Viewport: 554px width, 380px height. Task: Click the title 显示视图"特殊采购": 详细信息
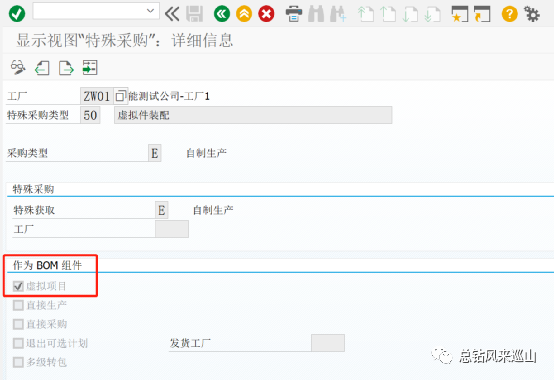coord(124,40)
